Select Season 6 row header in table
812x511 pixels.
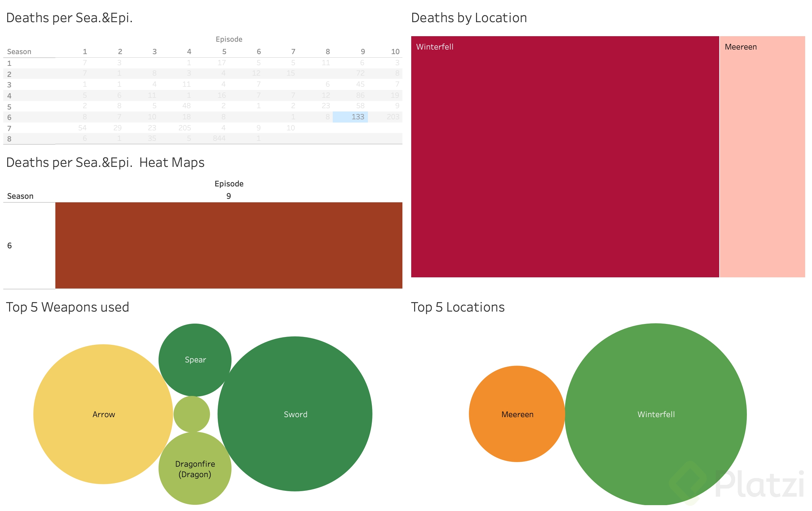[x=9, y=117]
